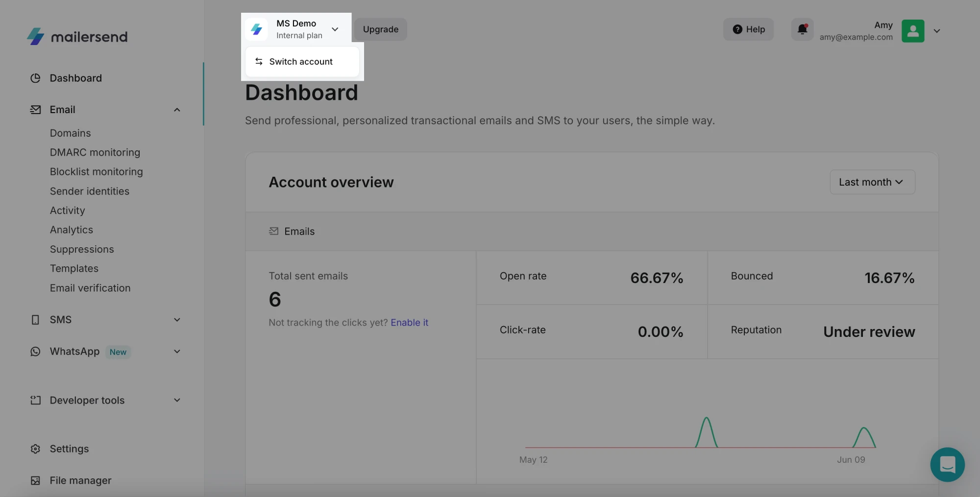This screenshot has height=497, width=980.
Task: Open Analytics page
Action: tap(71, 230)
